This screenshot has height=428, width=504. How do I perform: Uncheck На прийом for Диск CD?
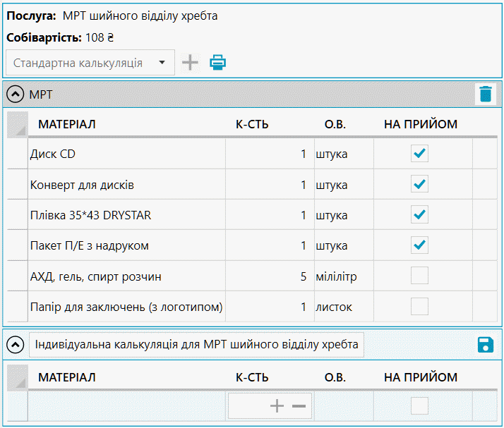pyautogui.click(x=419, y=153)
